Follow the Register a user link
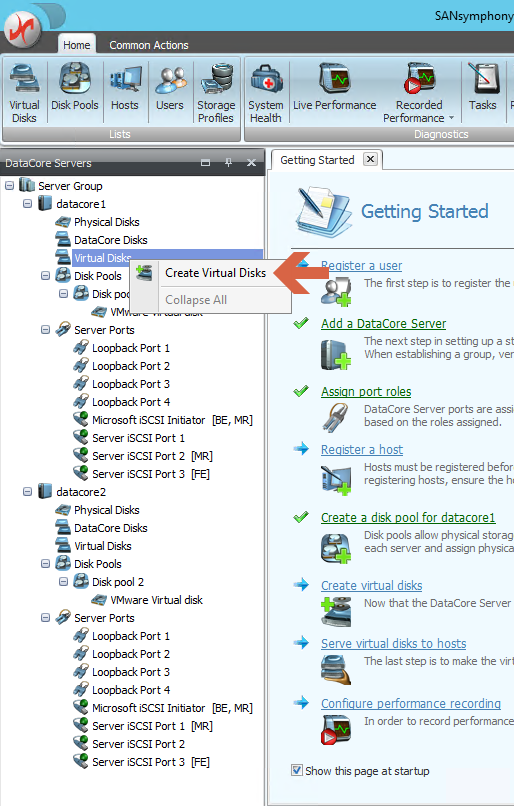The width and height of the screenshot is (514, 806). coord(361,266)
